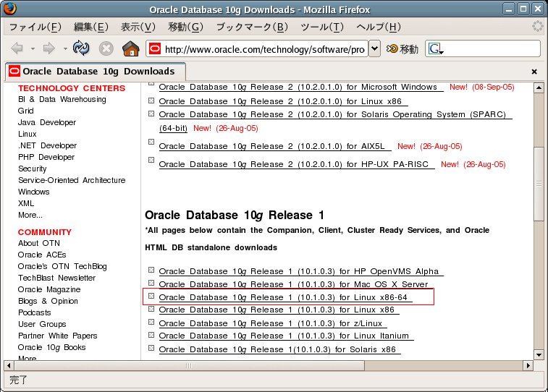Image resolution: width=548 pixels, height=392 pixels.
Task: Open the .NET Developer sidebar link
Action: click(47, 145)
